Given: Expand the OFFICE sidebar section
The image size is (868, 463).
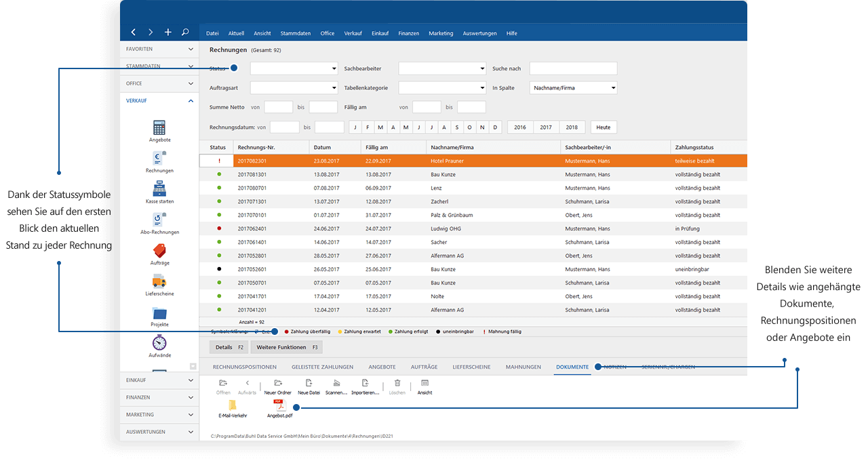Looking at the screenshot, I should click(x=159, y=83).
